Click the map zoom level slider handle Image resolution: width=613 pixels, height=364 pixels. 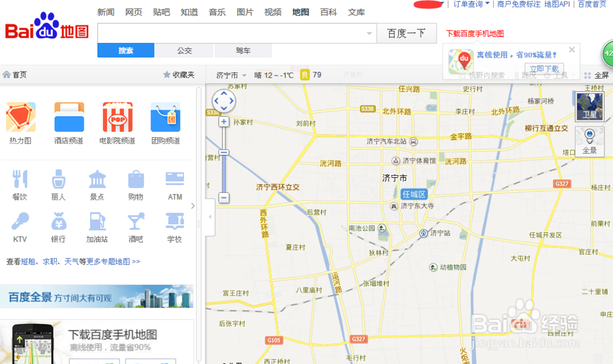[x=224, y=153]
